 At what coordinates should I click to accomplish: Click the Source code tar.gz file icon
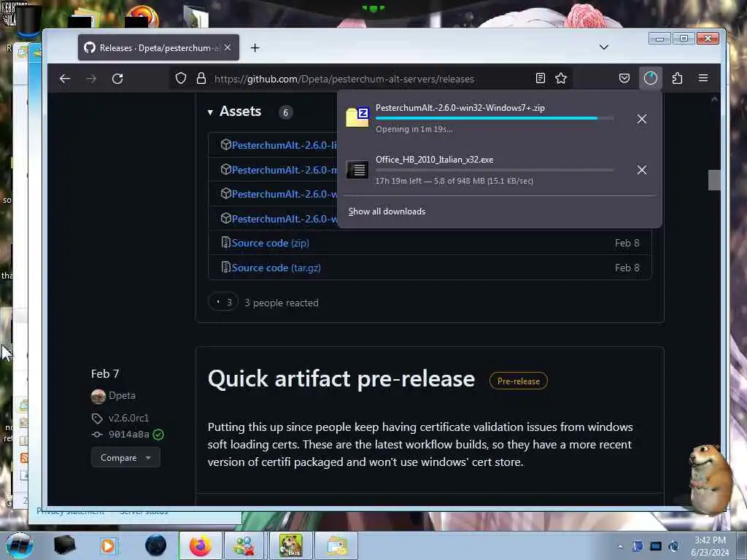226,267
